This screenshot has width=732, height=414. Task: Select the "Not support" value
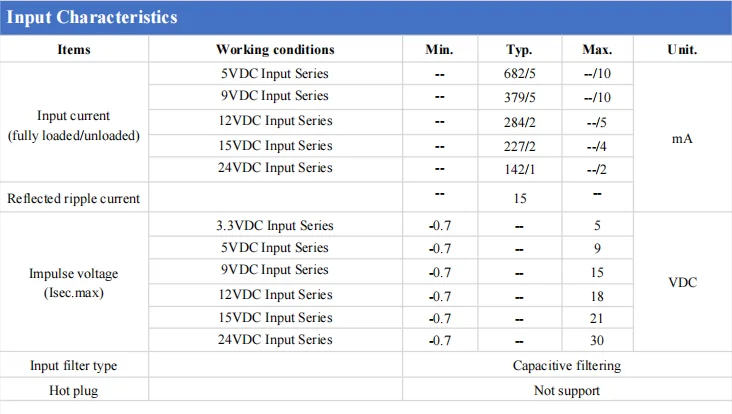[x=567, y=390]
